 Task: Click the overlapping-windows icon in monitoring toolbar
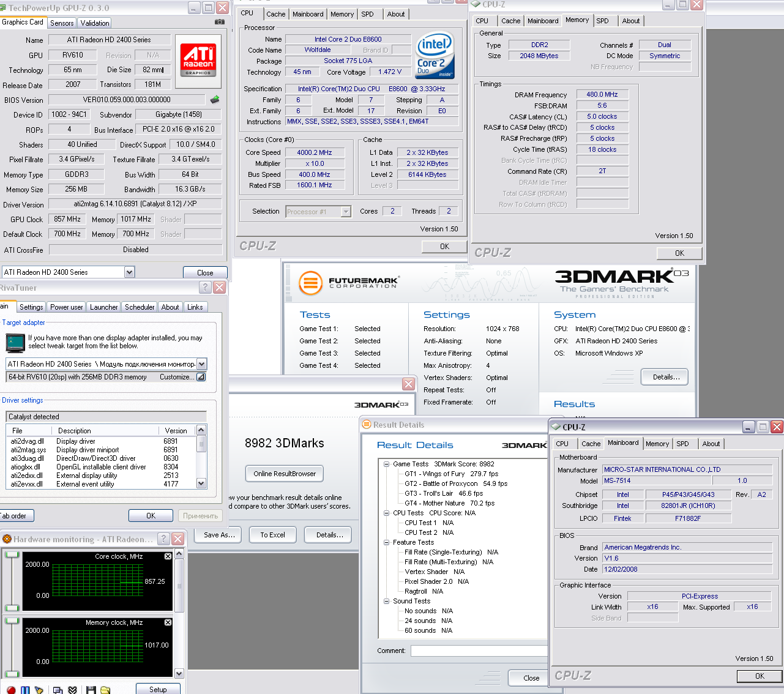coord(58,690)
